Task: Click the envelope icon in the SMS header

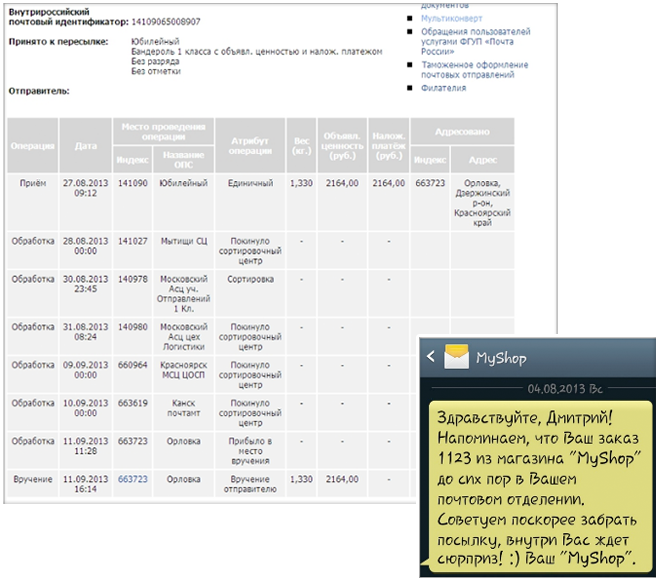Action: click(x=457, y=357)
